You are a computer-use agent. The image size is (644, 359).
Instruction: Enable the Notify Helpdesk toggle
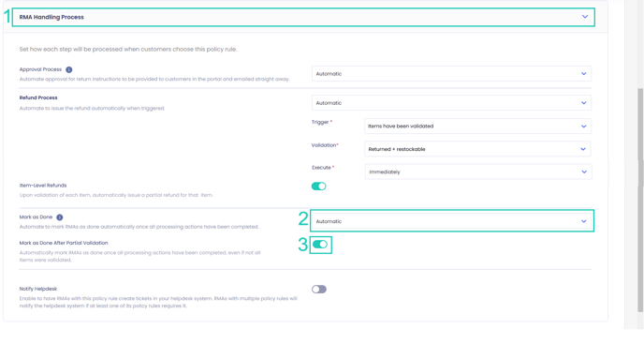(318, 289)
